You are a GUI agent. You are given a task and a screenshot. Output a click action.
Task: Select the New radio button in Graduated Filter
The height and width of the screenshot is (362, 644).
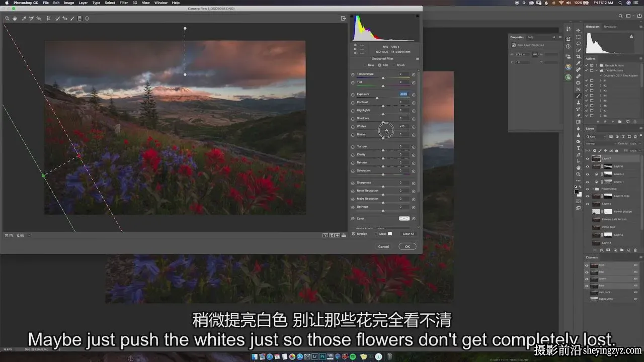pyautogui.click(x=366, y=65)
